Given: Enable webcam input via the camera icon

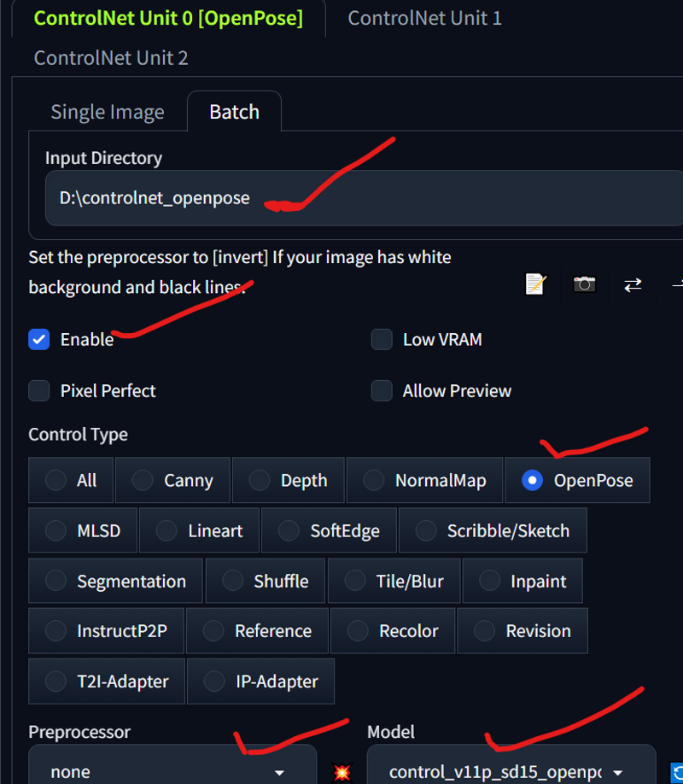Looking at the screenshot, I should [584, 284].
